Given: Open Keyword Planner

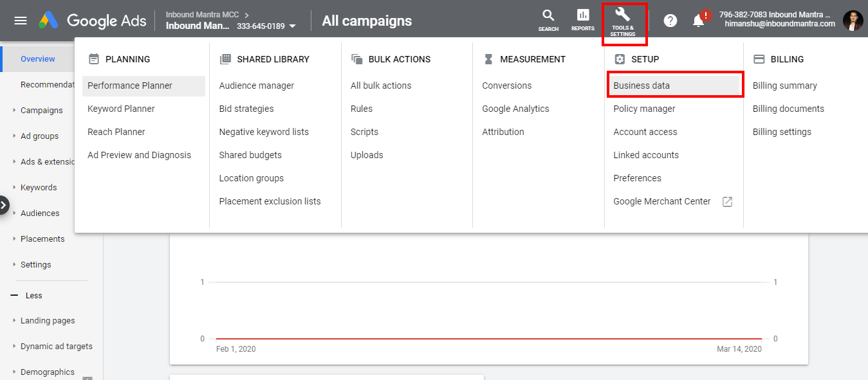Looking at the screenshot, I should click(x=121, y=109).
